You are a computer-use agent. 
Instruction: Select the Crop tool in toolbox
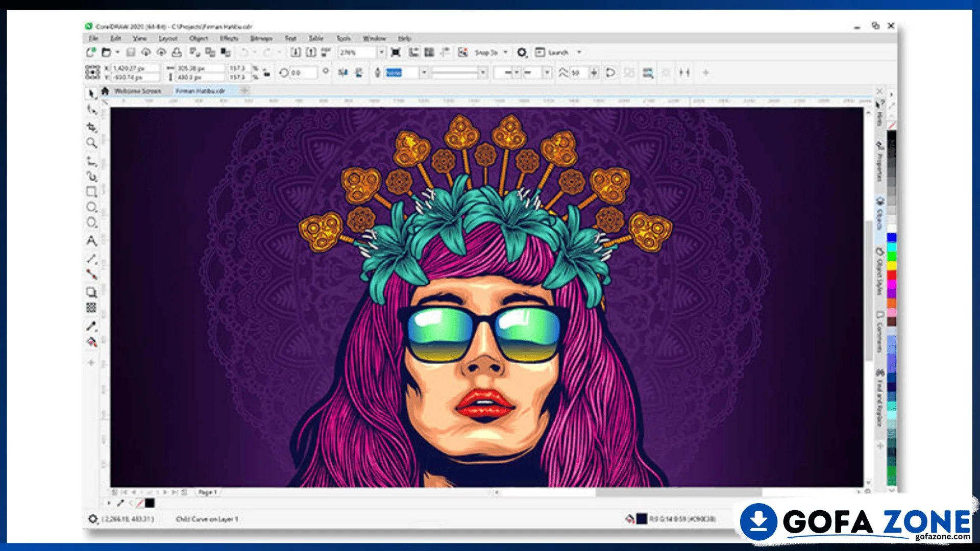click(91, 127)
